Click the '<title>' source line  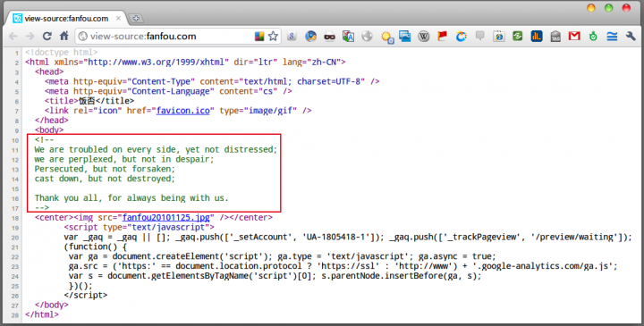pyautogui.click(x=89, y=101)
